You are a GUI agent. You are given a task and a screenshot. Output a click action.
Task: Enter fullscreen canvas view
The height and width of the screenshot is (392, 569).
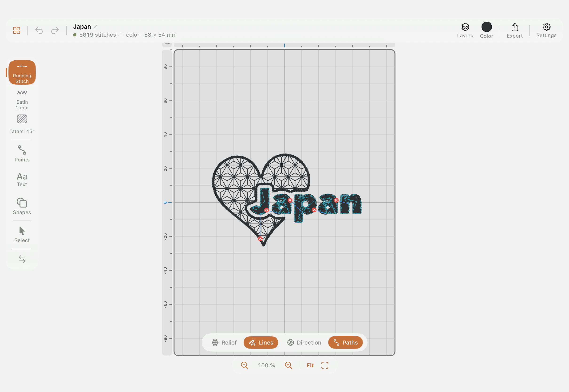[325, 365]
